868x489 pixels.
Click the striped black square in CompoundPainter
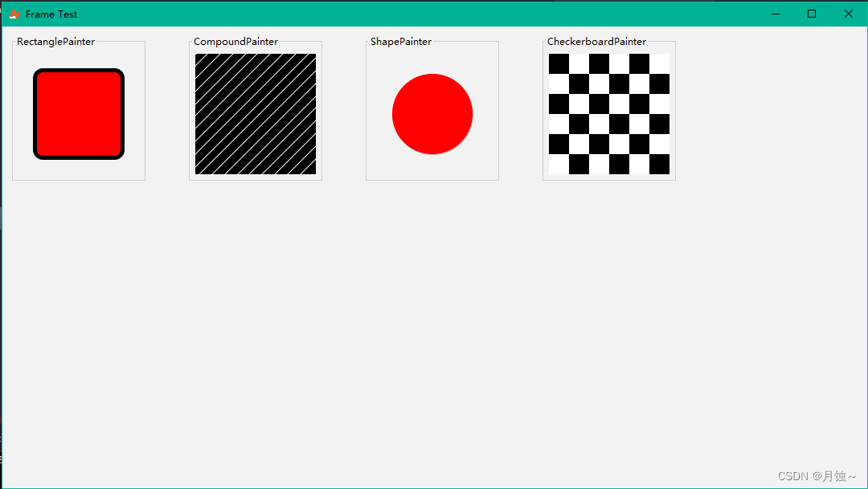point(256,114)
